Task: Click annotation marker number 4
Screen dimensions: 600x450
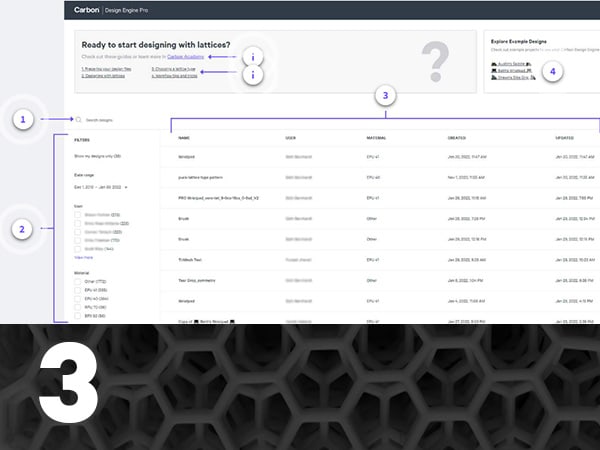Action: pyautogui.click(x=553, y=71)
